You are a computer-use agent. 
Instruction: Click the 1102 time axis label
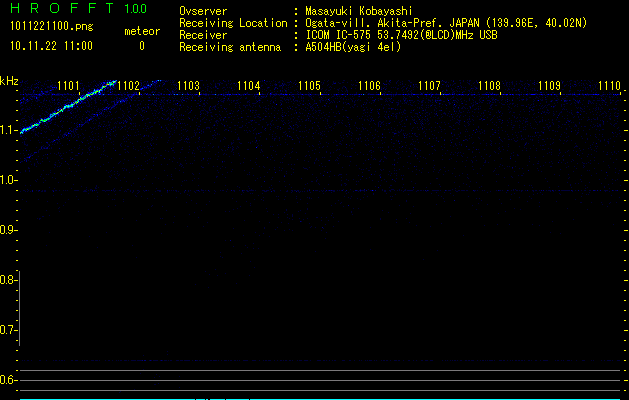128,85
